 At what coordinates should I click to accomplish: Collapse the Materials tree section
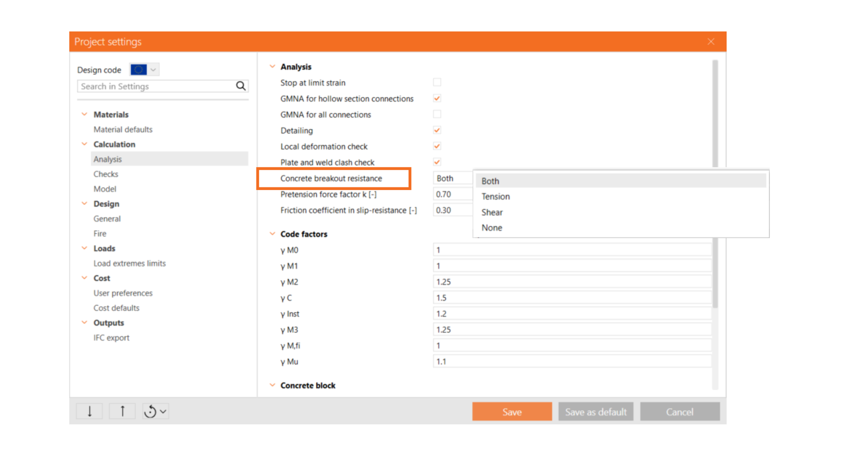[85, 114]
